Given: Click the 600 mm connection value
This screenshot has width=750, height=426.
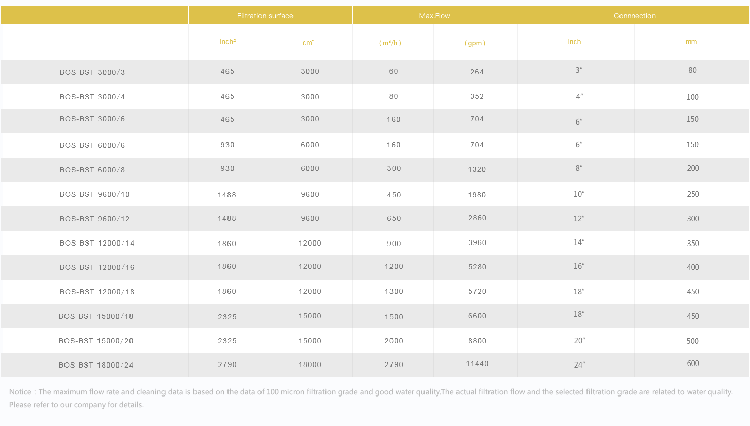Looking at the screenshot, I should pos(693,363).
